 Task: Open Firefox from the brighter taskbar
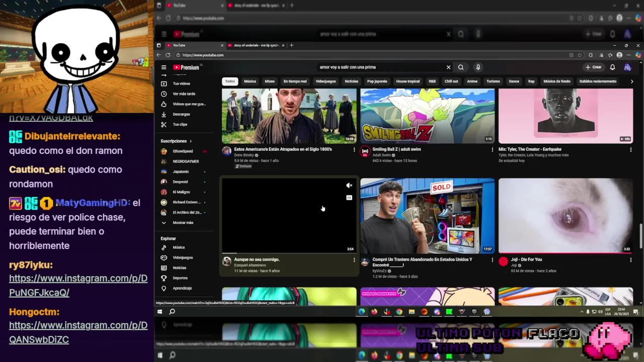tap(374, 312)
